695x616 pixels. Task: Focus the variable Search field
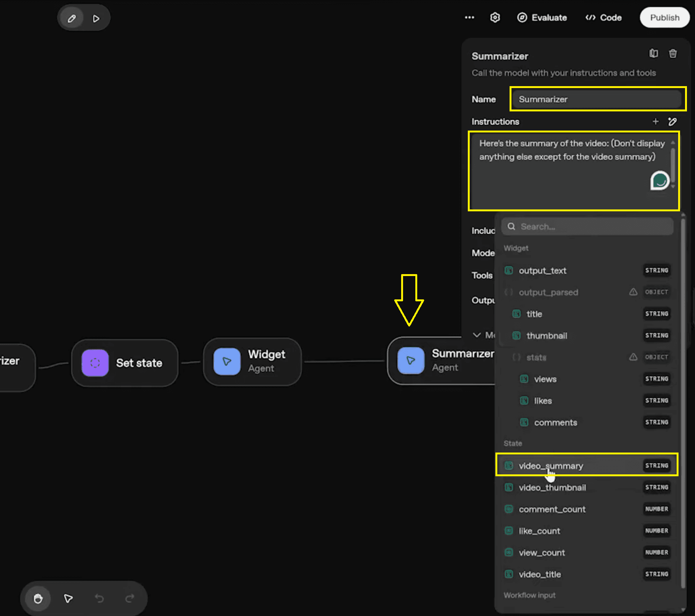click(587, 227)
